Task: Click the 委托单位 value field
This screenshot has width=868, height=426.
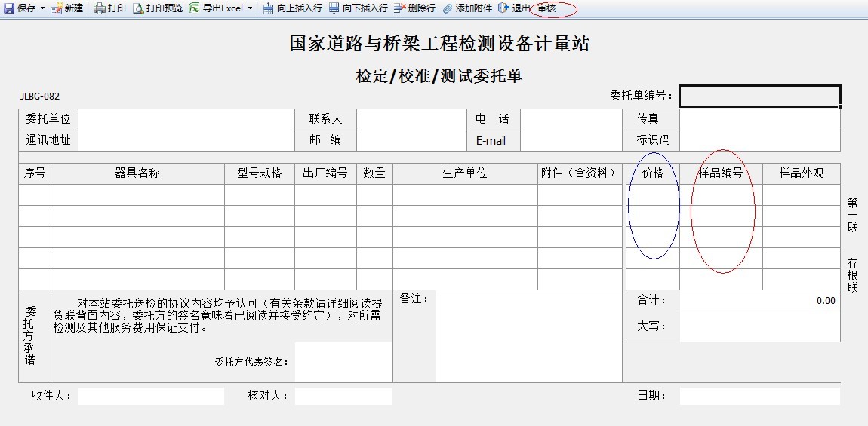Action: click(x=186, y=119)
